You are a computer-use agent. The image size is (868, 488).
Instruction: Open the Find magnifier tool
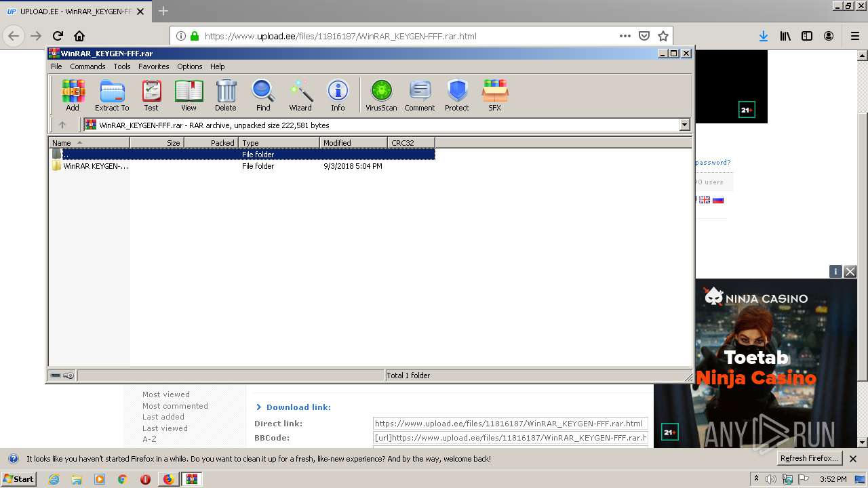(263, 95)
